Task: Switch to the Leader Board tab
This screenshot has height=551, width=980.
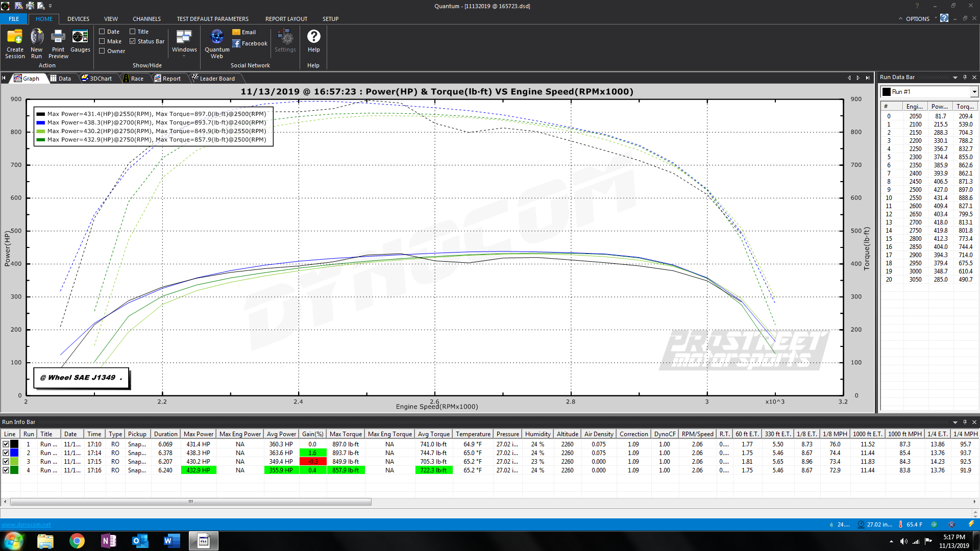Action: click(x=216, y=79)
